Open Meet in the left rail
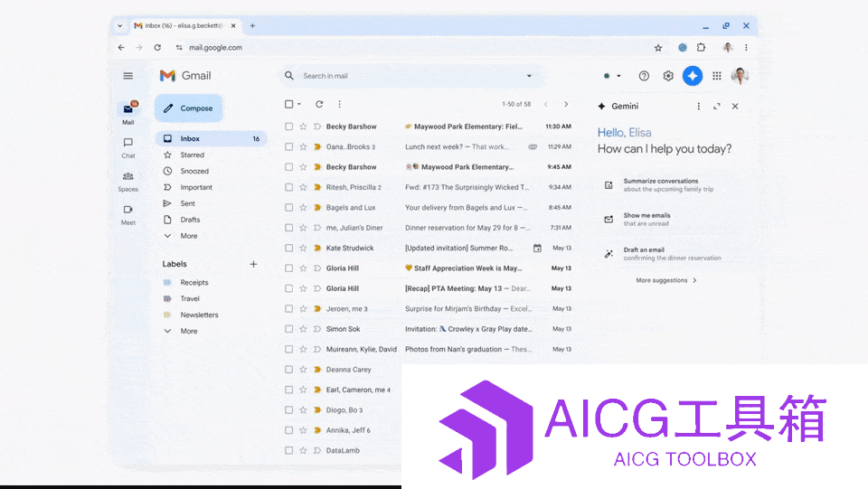Screen dimensions: 868x489 point(127,214)
